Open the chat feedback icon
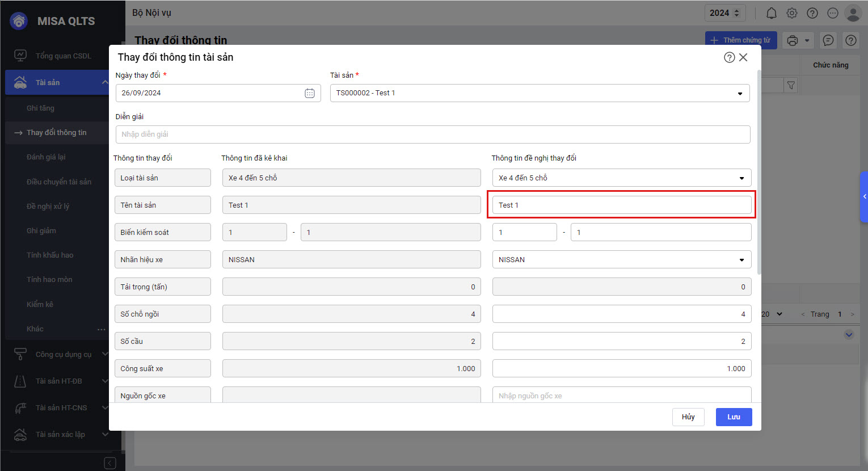Screen dimensions: 868x471 [x=828, y=40]
